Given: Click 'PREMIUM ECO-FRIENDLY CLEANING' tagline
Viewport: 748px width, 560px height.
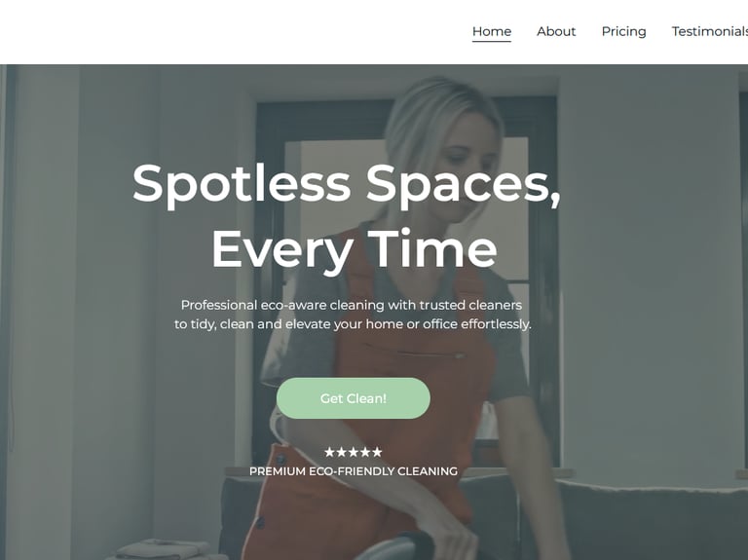Looking at the screenshot, I should point(353,471).
